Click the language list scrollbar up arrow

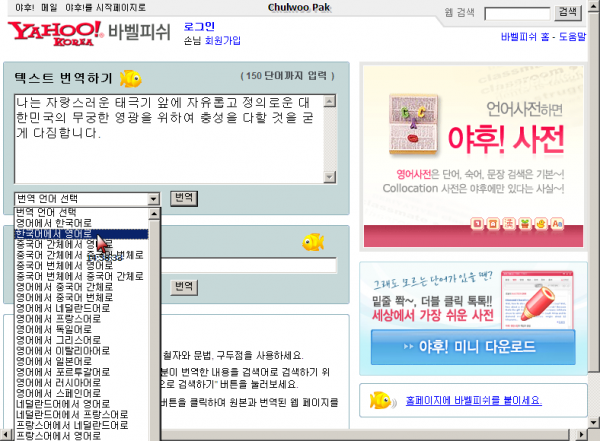[154, 214]
